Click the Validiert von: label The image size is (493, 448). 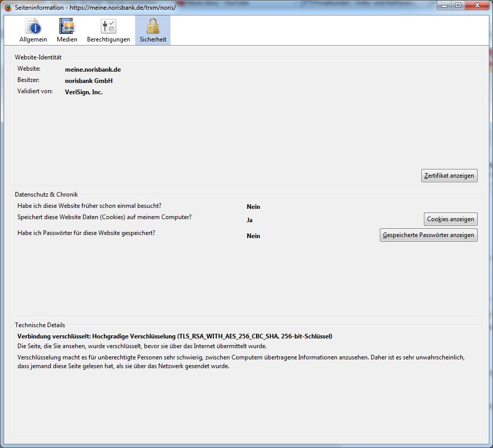coord(35,91)
